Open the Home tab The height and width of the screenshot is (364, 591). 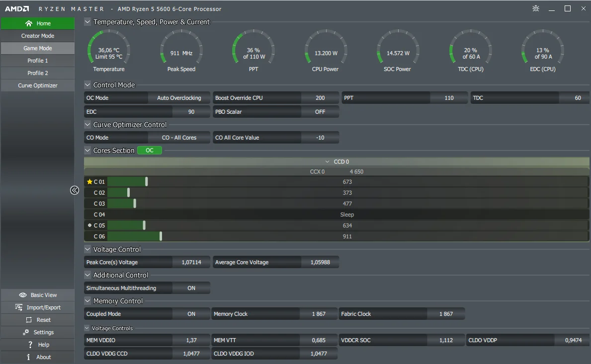tap(38, 23)
